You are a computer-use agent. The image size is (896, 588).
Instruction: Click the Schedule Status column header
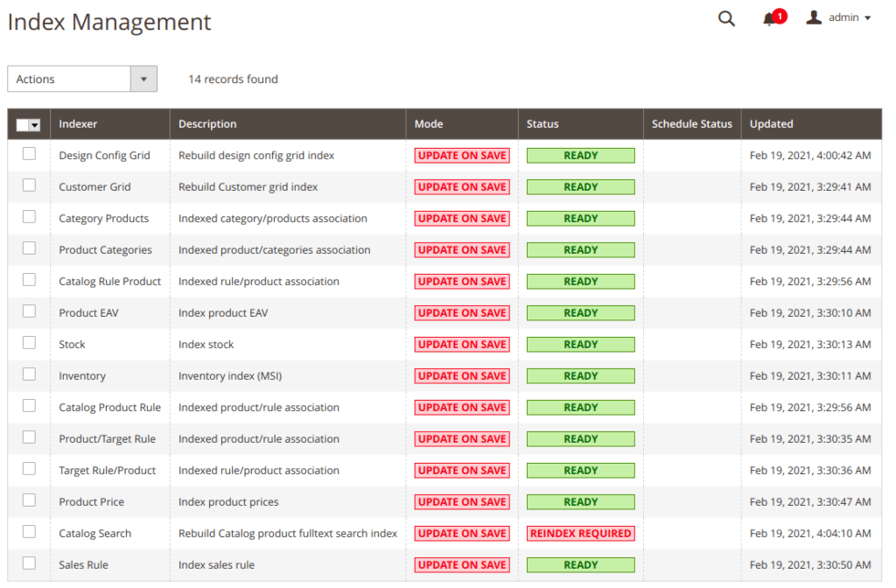click(x=692, y=123)
